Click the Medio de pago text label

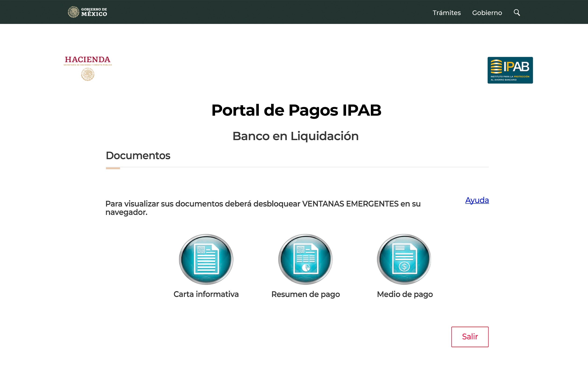point(405,294)
